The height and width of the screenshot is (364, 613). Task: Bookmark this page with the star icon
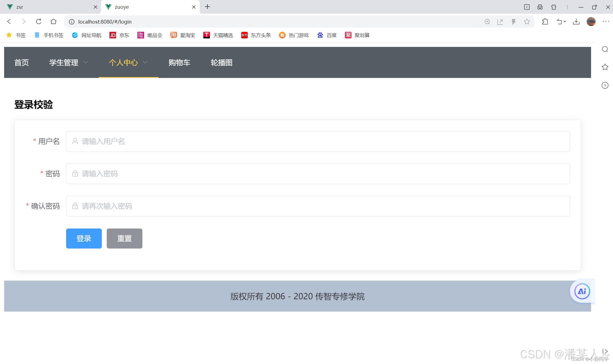coord(527,21)
